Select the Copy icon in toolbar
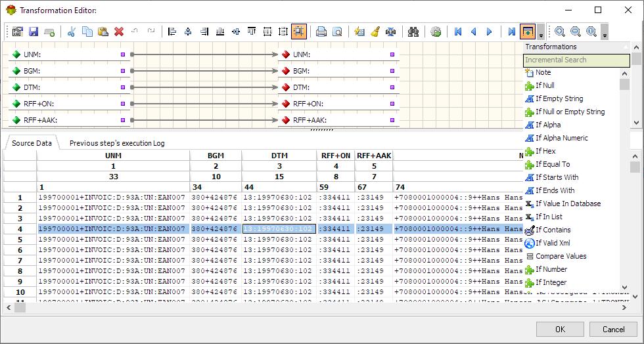This screenshot has width=644, height=344. coord(87,32)
